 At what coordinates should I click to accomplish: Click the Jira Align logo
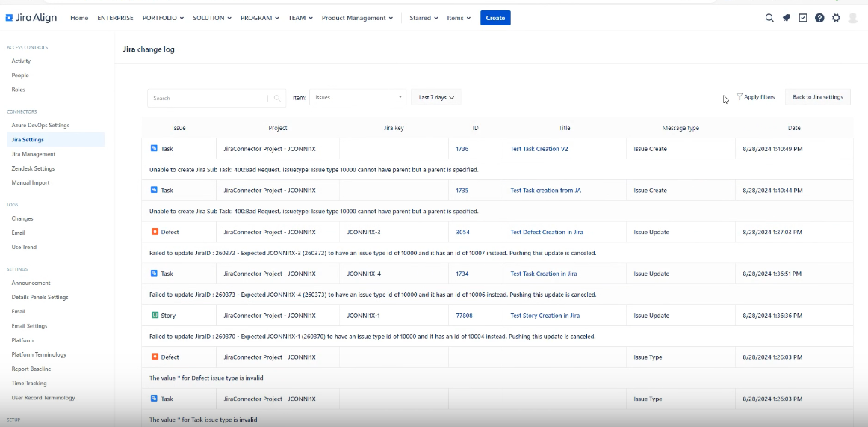pos(31,18)
